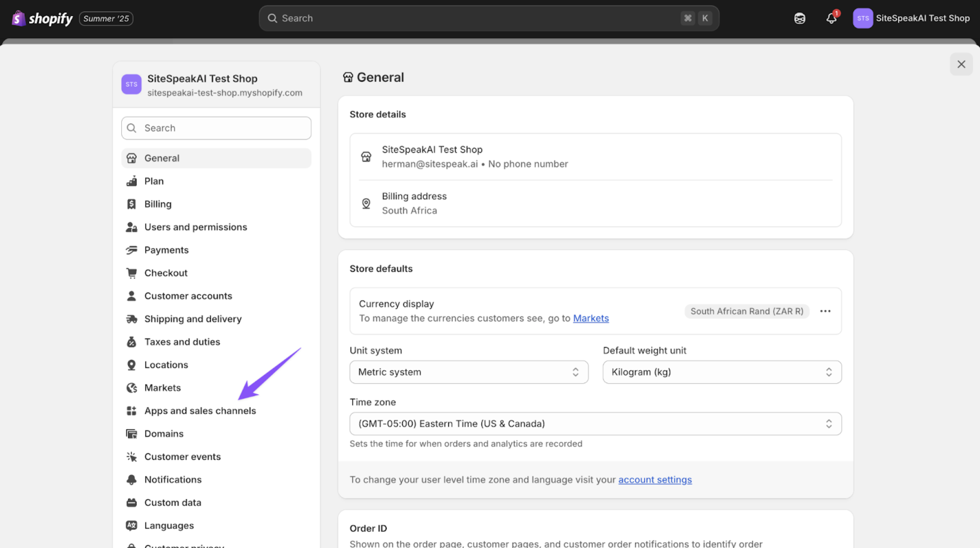
Task: Click the Billing address row
Action: (595, 203)
